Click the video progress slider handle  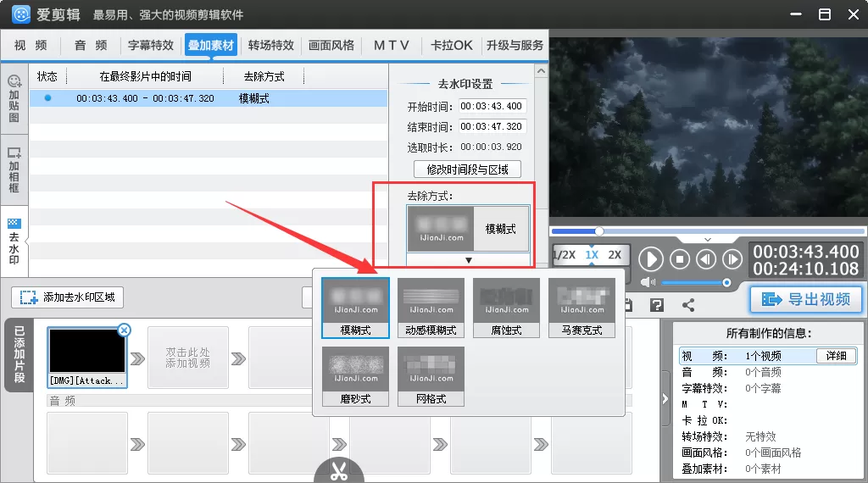pos(599,231)
